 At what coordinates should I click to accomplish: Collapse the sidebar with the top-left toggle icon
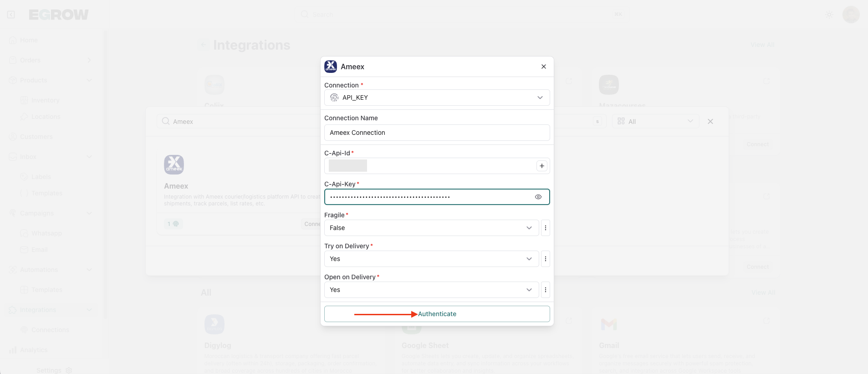[11, 15]
